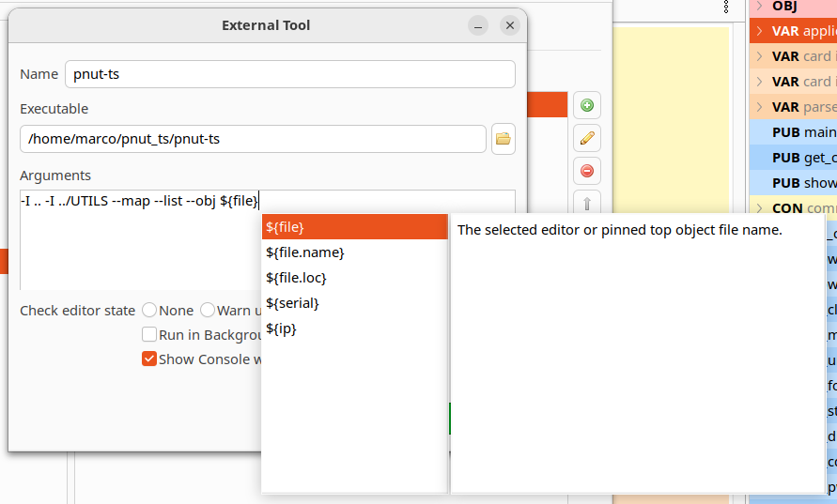Close the External Tool dialog

click(510, 25)
